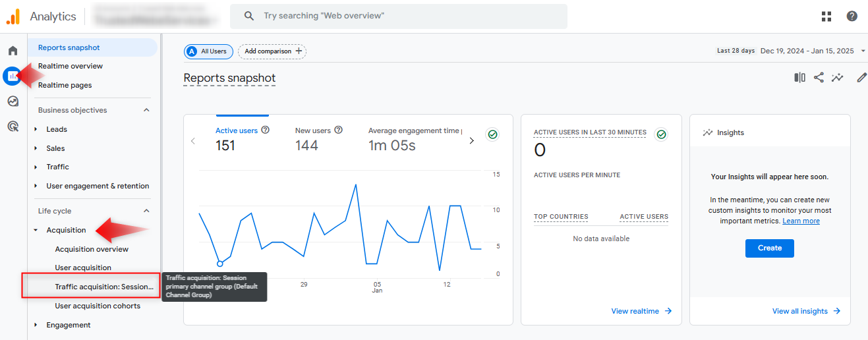This screenshot has width=868, height=340.
Task: Open the Home icon in left rail
Action: pos(13,51)
